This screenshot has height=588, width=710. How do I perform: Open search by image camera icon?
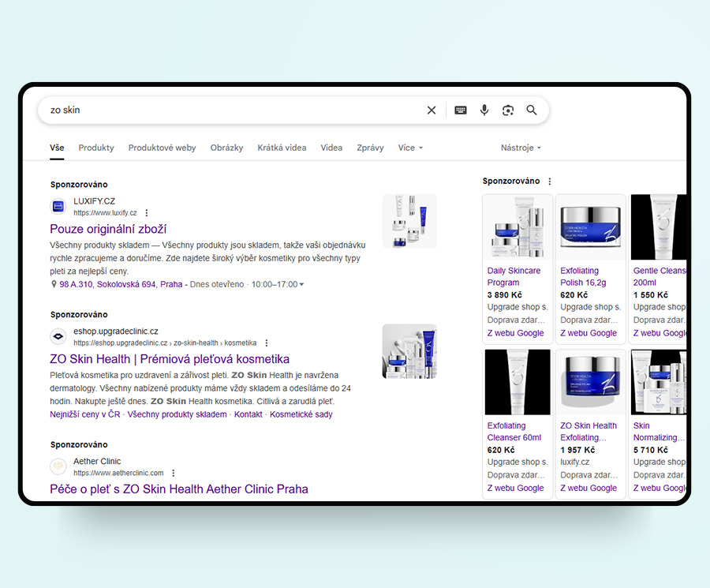click(x=508, y=110)
